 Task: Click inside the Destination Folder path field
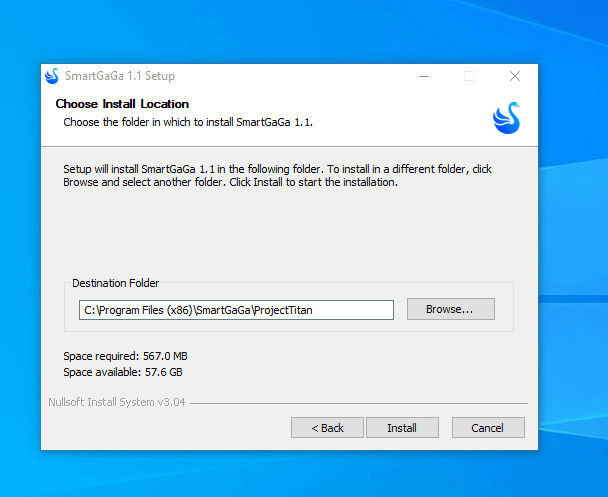click(x=236, y=310)
